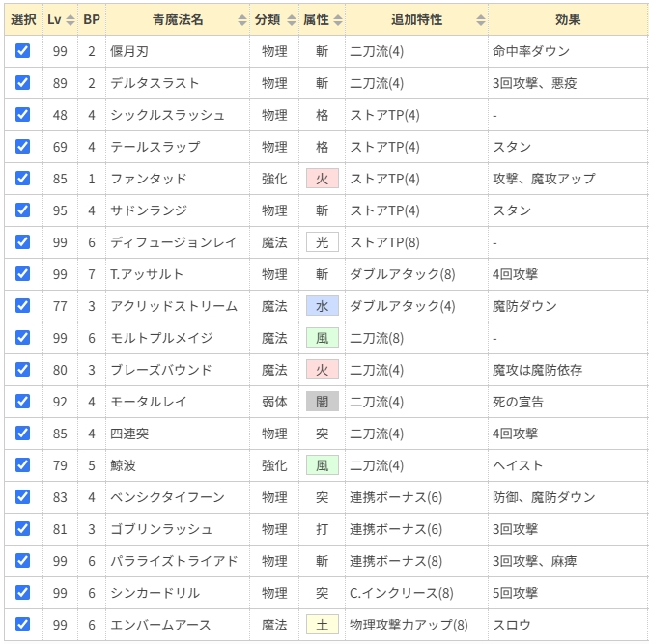
Task: Click the 光 element badge for ディフュージョンレイ
Action: [322, 242]
